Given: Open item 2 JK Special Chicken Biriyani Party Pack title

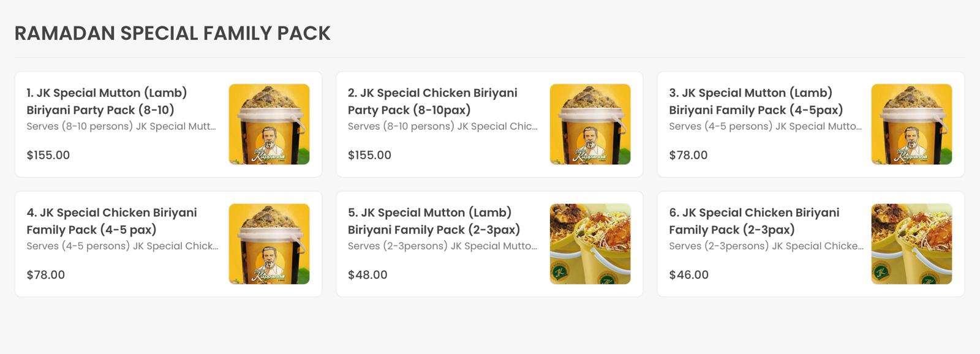Looking at the screenshot, I should (x=432, y=101).
